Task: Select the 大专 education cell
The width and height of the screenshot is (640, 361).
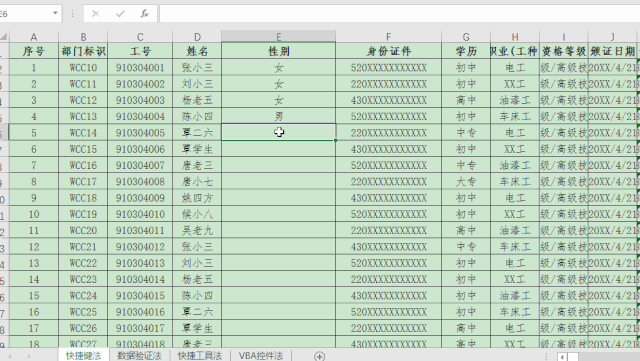Action: click(466, 182)
